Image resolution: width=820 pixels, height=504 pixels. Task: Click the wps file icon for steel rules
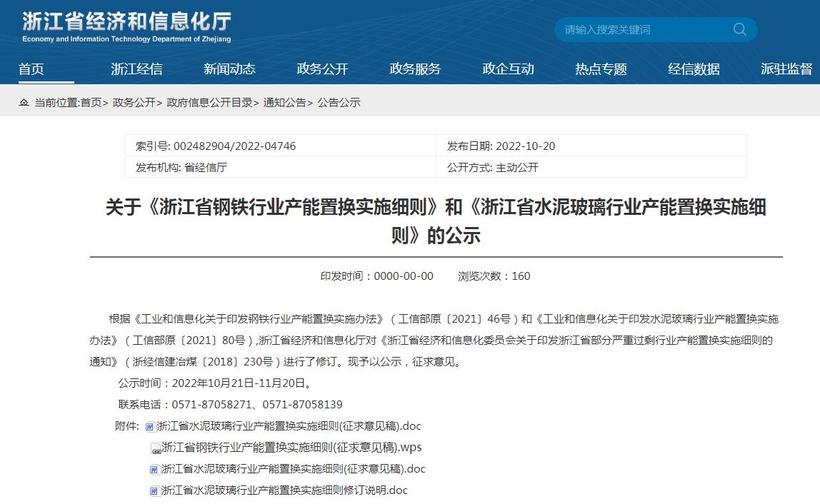click(156, 448)
